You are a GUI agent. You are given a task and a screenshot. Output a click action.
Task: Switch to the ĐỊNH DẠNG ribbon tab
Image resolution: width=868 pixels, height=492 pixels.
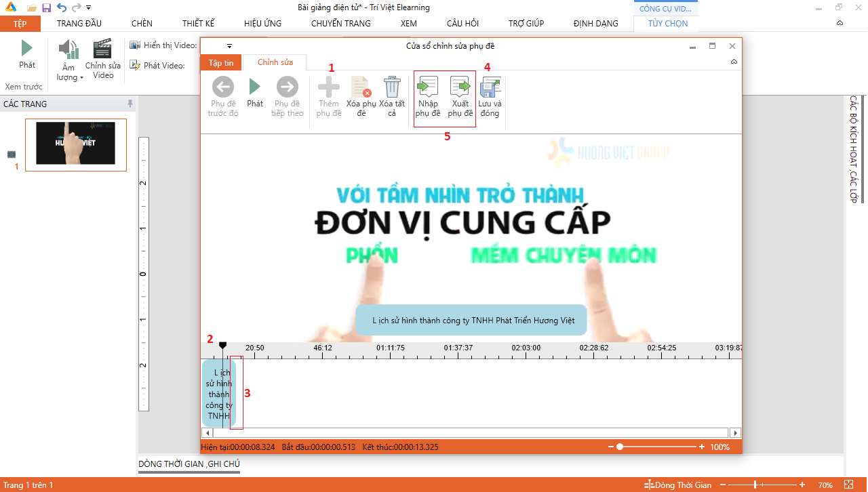point(596,23)
